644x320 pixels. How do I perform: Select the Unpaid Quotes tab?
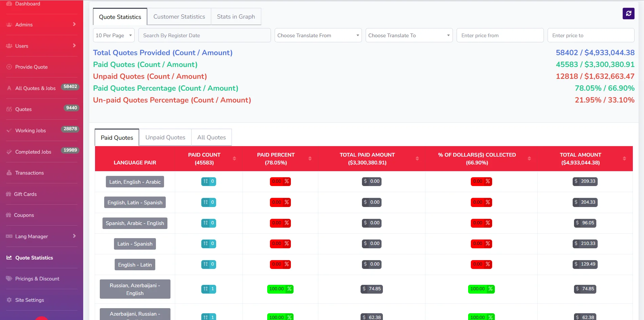point(165,137)
